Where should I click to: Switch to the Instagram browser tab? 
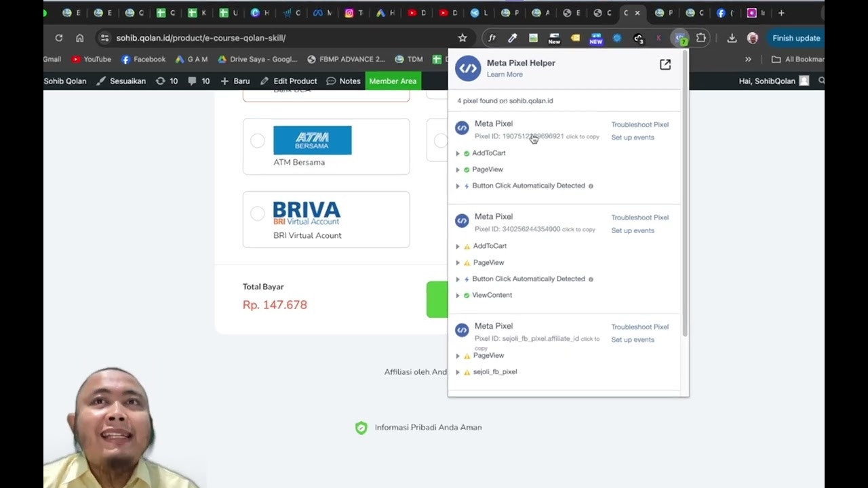pos(355,13)
